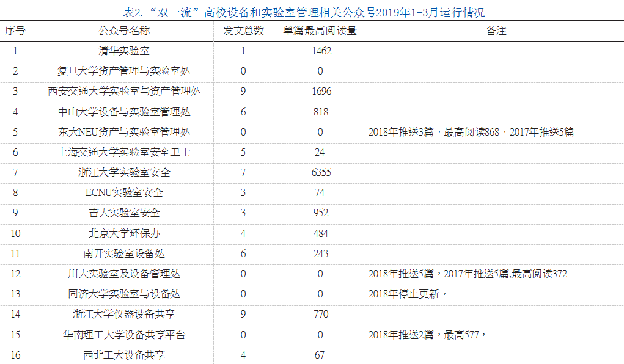624x364 pixels.
Task: Click 西安交通大学实验室与资产管理处 in the table
Action: pos(124,91)
